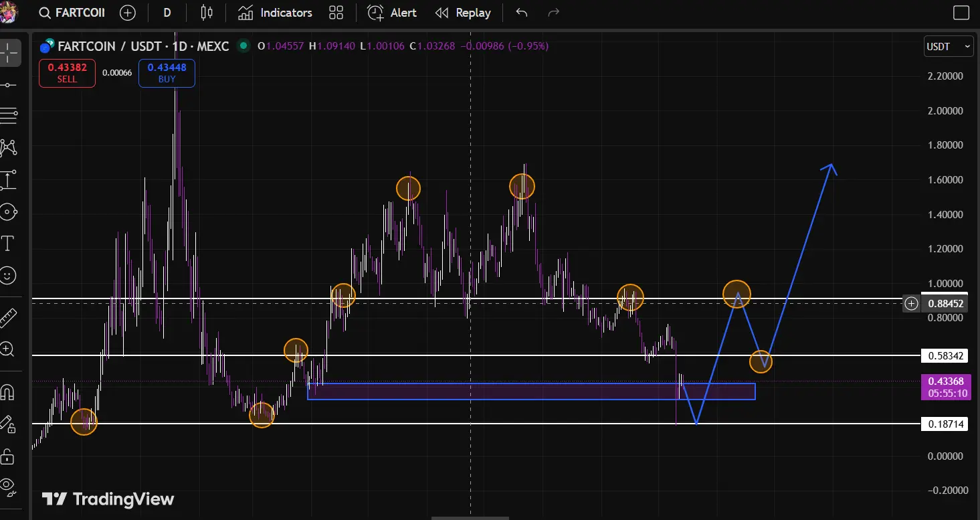Create a new Alert
Viewport: 980px width, 520px height.
point(392,13)
